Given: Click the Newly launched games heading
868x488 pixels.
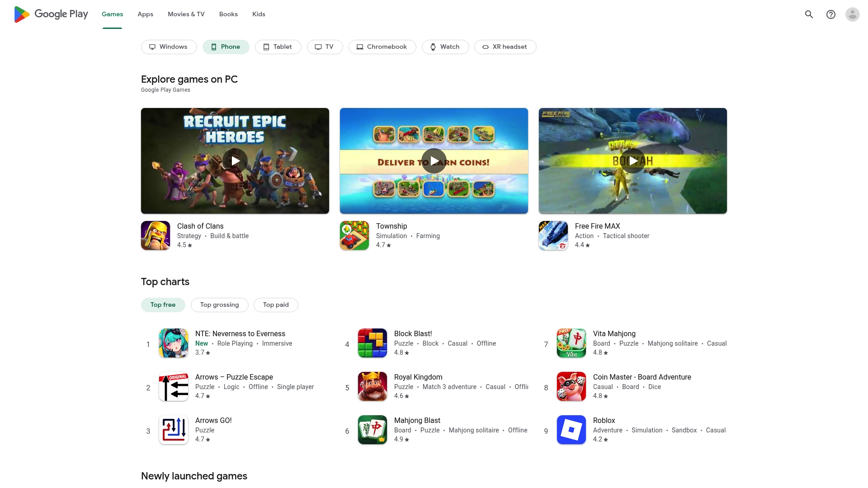Looking at the screenshot, I should pos(194,476).
